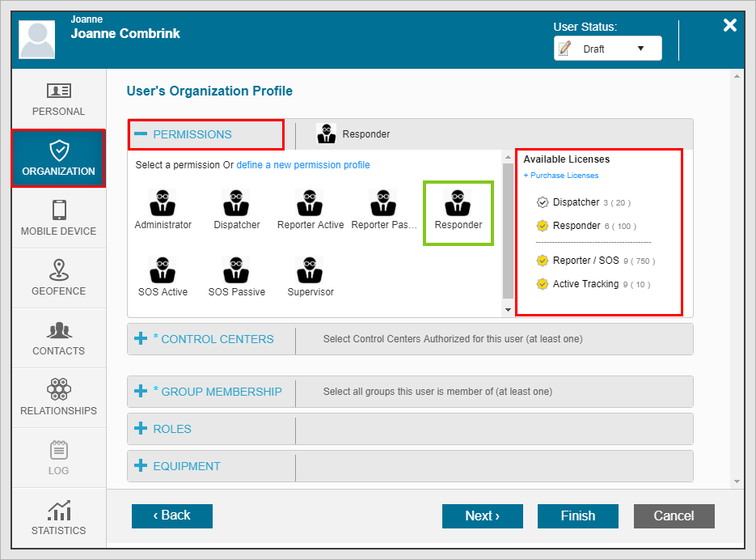Viewport: 756px width, 560px height.
Task: Click the Next button
Action: [x=482, y=516]
